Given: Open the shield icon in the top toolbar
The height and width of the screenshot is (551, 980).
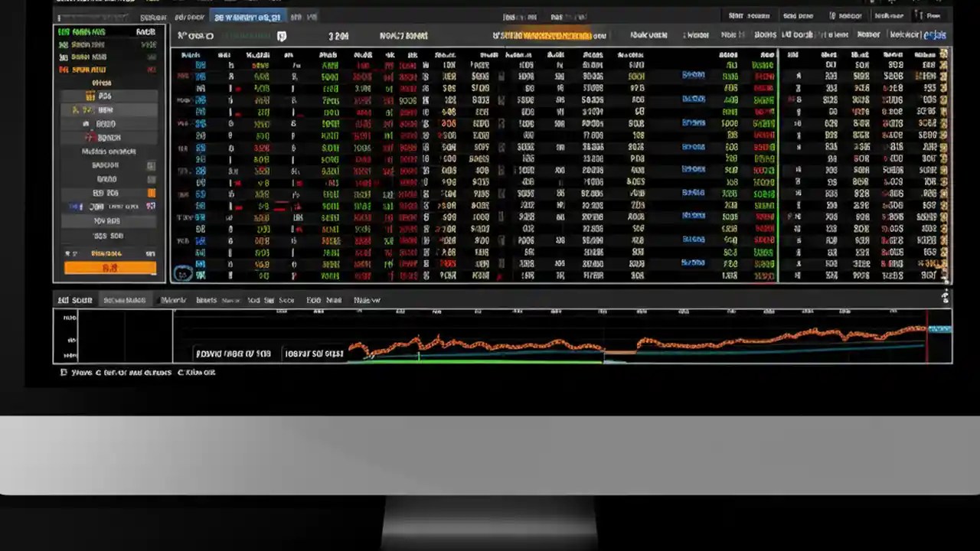Looking at the screenshot, I should [282, 36].
